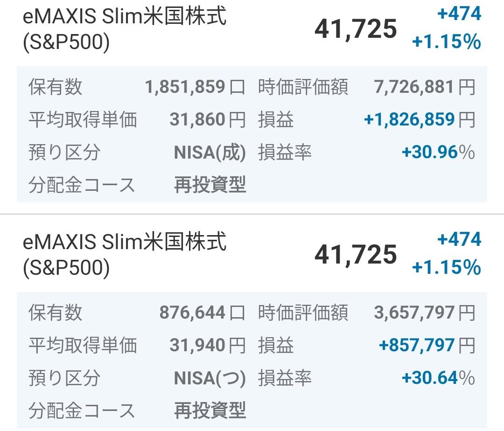The width and height of the screenshot is (504, 431).
Task: Tap 再投資型 in the NISA(つ) holding
Action: 210,411
